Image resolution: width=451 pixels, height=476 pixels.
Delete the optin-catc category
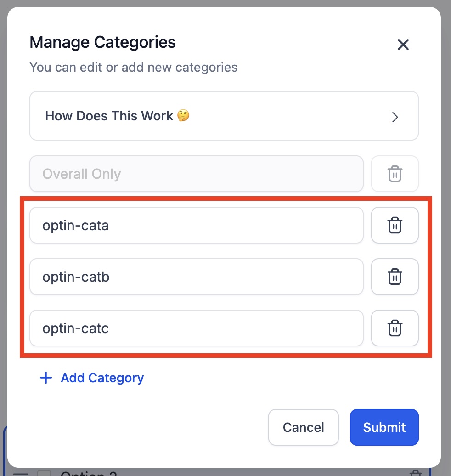coord(395,328)
